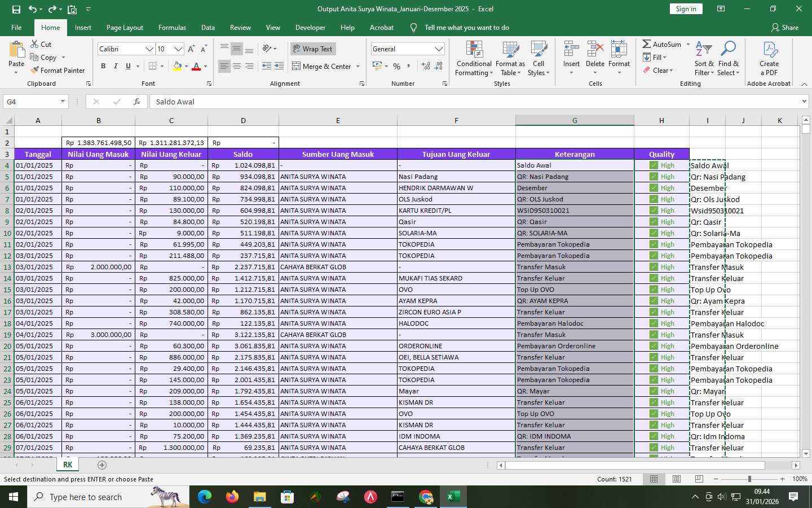Open Conditional Formatting options
The image size is (812, 508).
[x=473, y=59]
